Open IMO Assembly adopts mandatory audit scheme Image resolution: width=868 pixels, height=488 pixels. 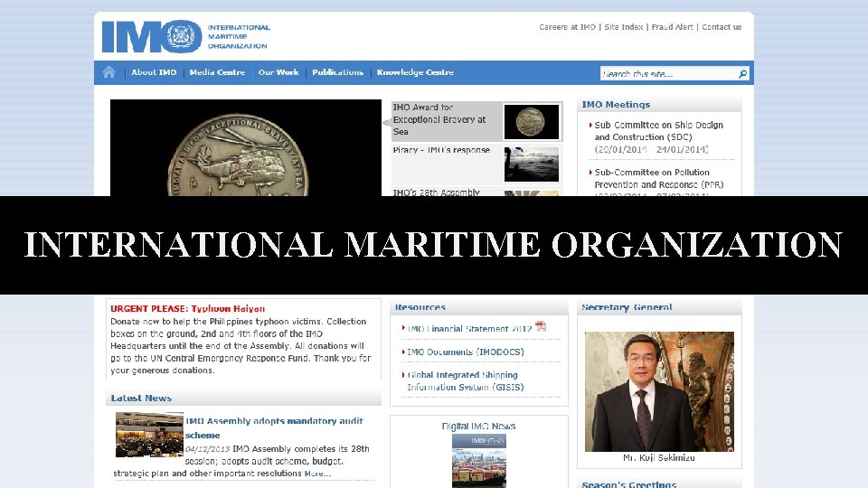pos(274,427)
